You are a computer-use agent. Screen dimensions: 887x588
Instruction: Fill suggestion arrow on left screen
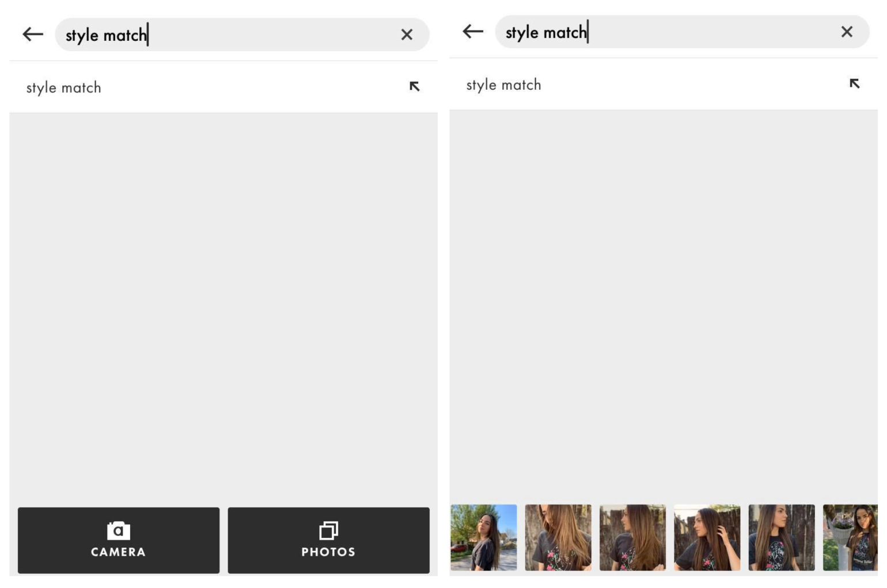pyautogui.click(x=414, y=86)
